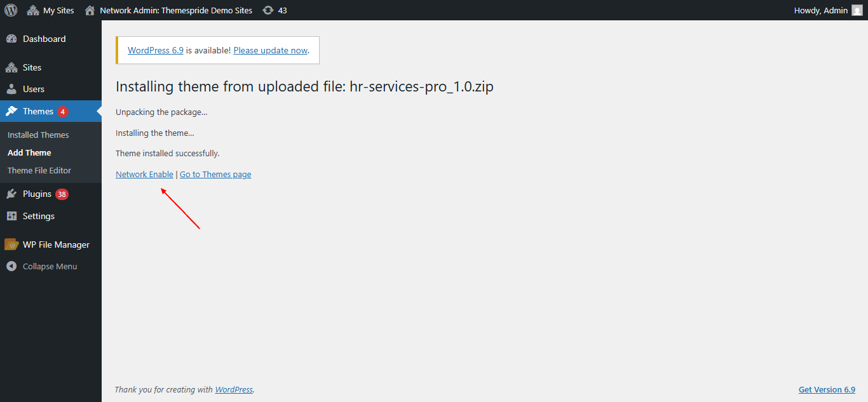The image size is (868, 402).
Task: Select the Dashboard gauge icon
Action: tap(11, 39)
